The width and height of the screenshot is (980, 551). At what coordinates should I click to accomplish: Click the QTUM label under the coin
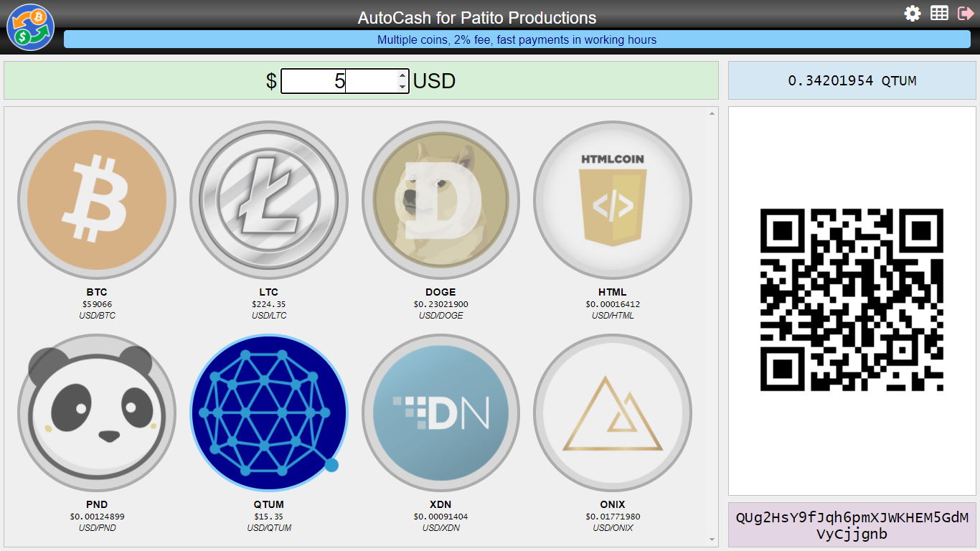[269, 504]
